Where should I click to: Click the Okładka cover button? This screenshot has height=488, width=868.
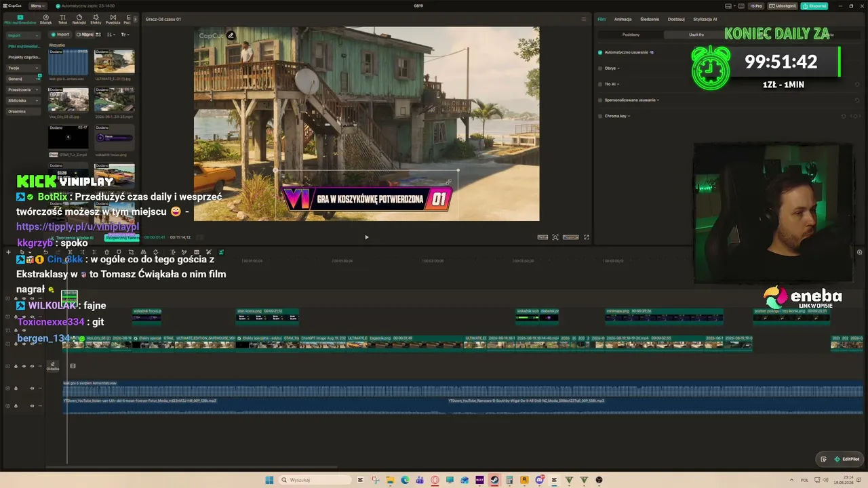[x=52, y=366]
